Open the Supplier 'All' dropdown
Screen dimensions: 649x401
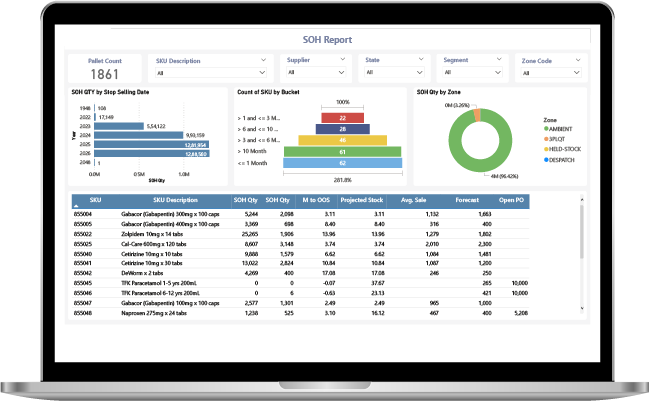(316, 72)
